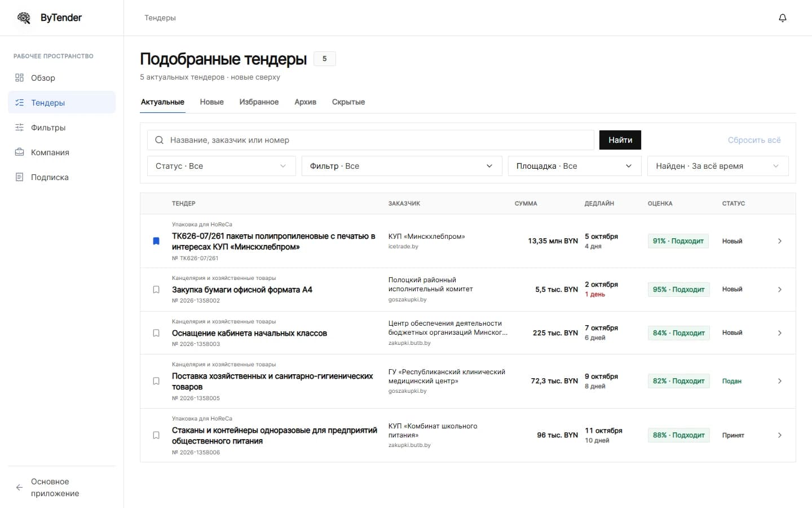812x508 pixels.
Task: Open notifications bell icon
Action: 783,18
